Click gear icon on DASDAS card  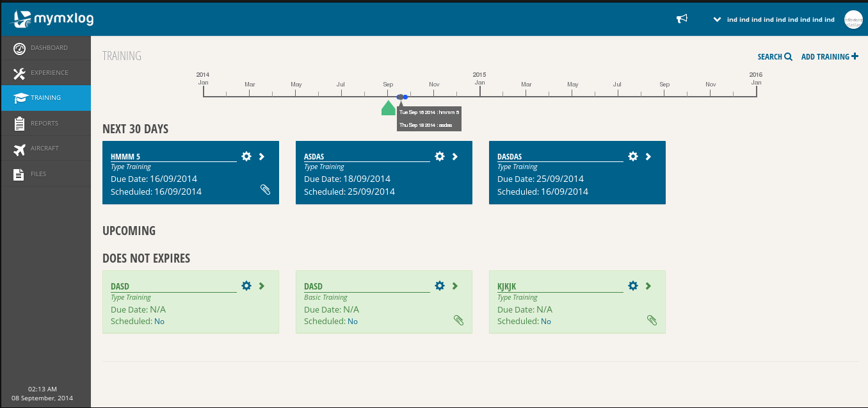click(633, 156)
